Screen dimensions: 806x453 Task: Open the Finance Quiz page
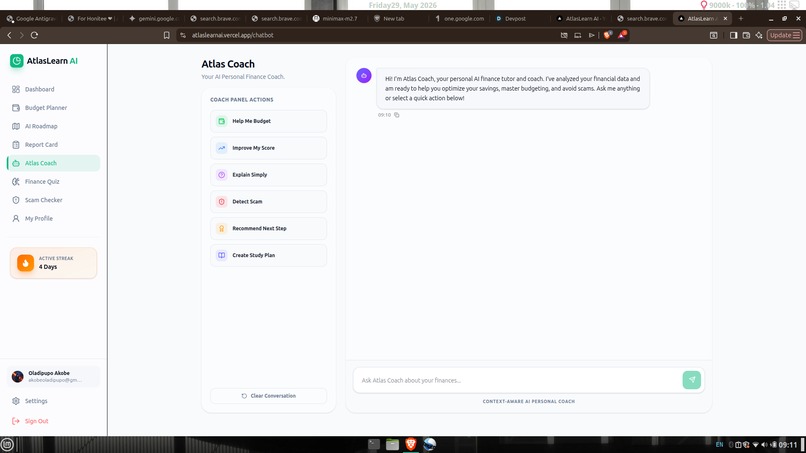pyautogui.click(x=53, y=182)
